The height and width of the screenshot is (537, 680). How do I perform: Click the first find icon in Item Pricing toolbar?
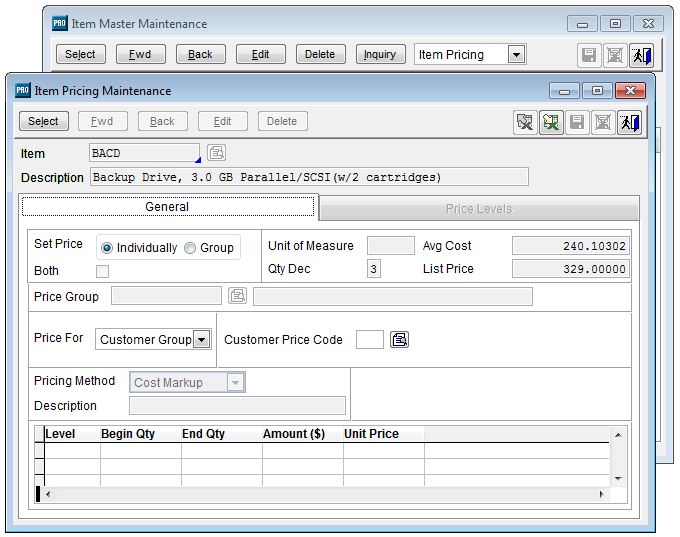(x=525, y=122)
